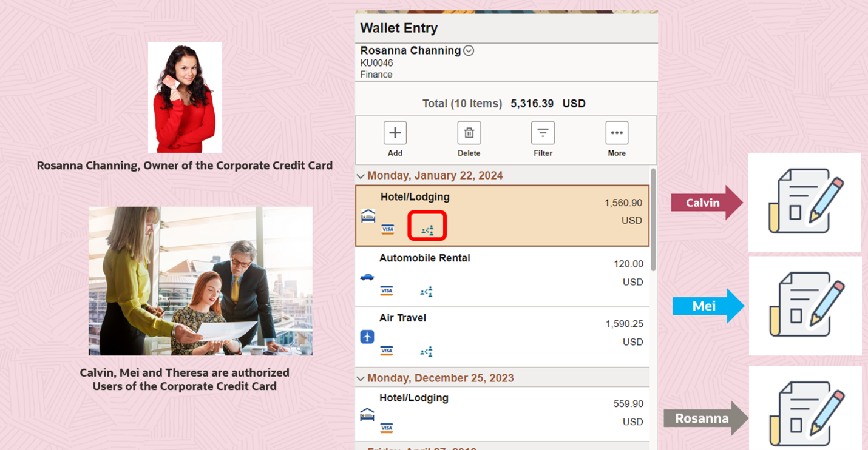868x450 pixels.
Task: Click the Visa icon under Air Travel
Action: click(387, 351)
